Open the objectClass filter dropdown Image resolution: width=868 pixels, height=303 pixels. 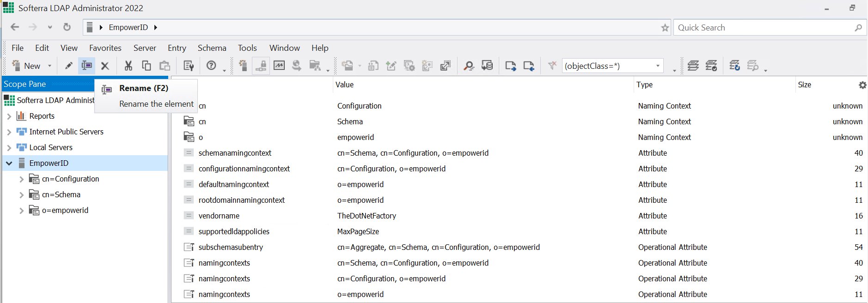658,66
